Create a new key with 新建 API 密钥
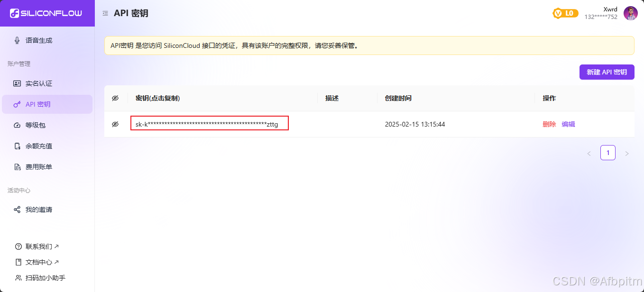This screenshot has width=644, height=292. click(x=607, y=72)
